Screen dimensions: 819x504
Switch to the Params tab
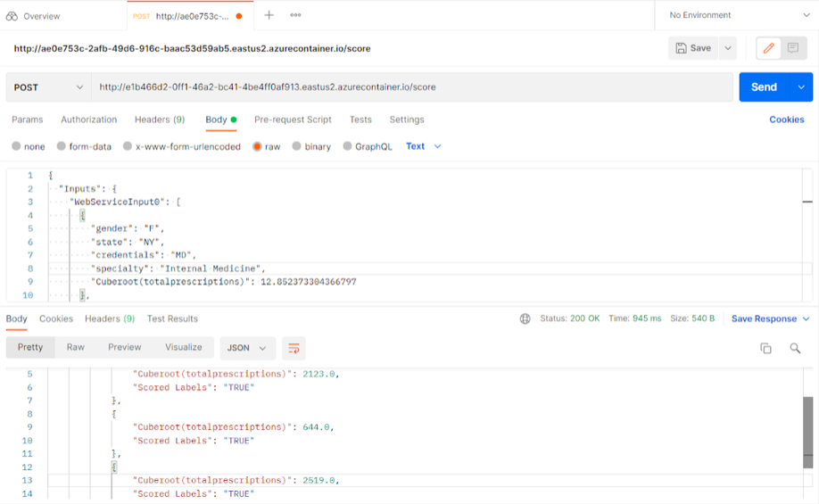coord(27,120)
